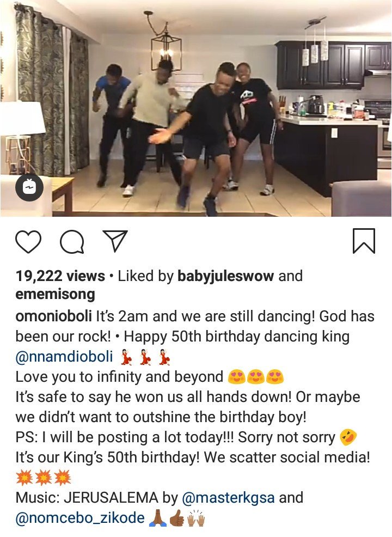Tap the thumbs up emoji

176,518
